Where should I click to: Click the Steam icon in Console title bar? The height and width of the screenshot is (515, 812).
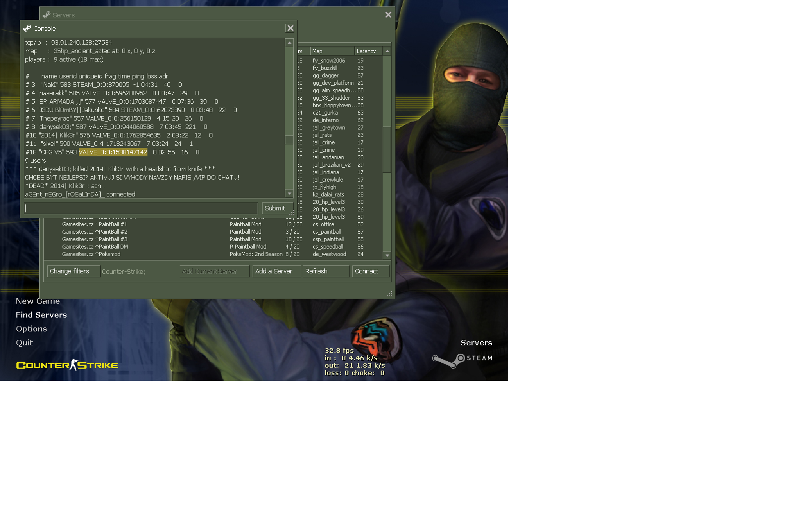(x=27, y=28)
